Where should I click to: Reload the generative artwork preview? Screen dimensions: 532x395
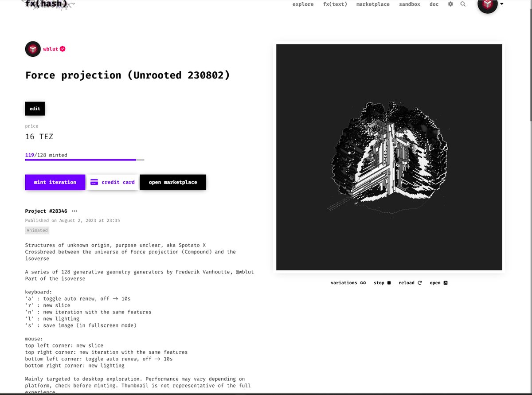click(x=410, y=282)
